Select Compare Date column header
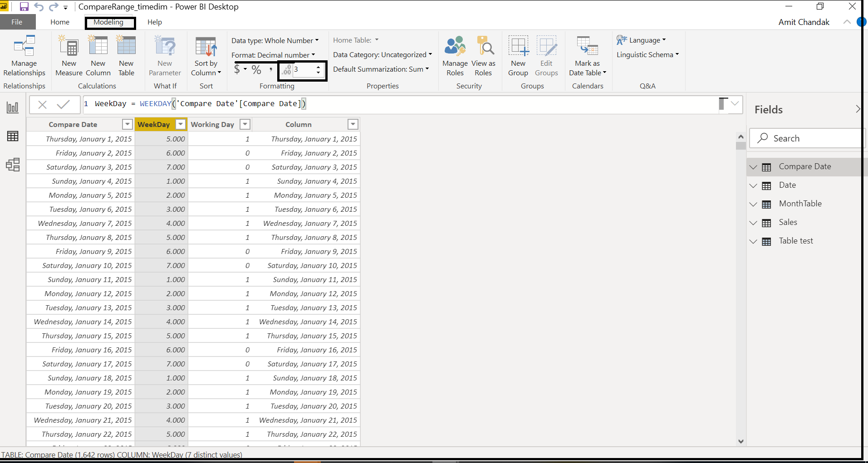 (73, 124)
